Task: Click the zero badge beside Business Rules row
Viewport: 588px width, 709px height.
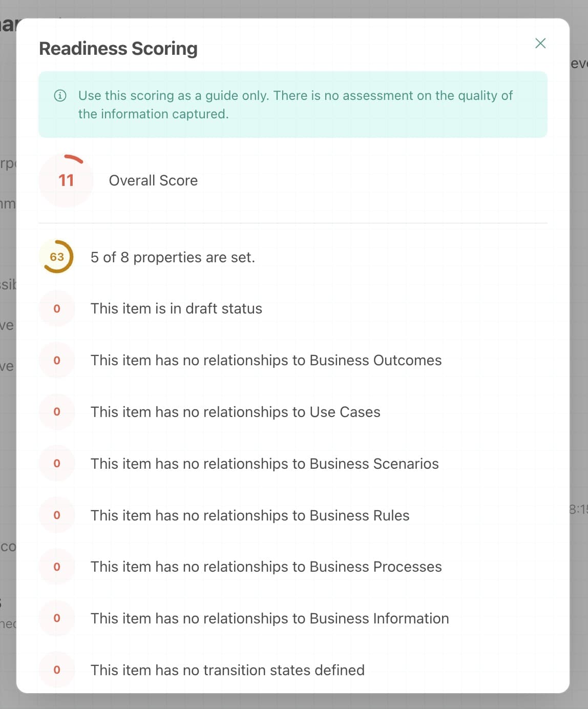Action: (x=57, y=515)
